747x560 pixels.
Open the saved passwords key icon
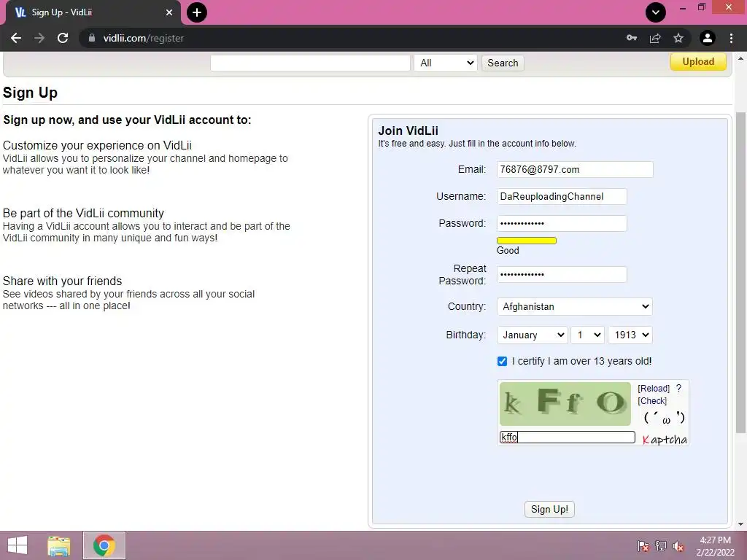632,38
